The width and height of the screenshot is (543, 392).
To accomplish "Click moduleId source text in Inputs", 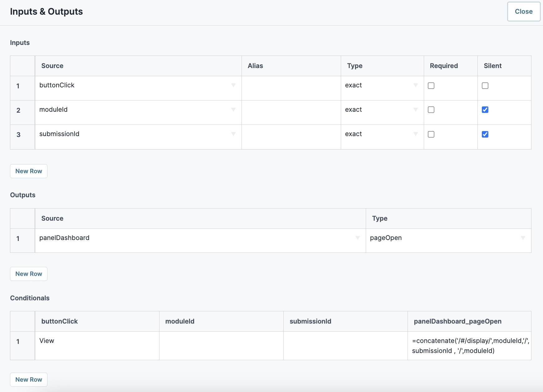I will point(53,110).
